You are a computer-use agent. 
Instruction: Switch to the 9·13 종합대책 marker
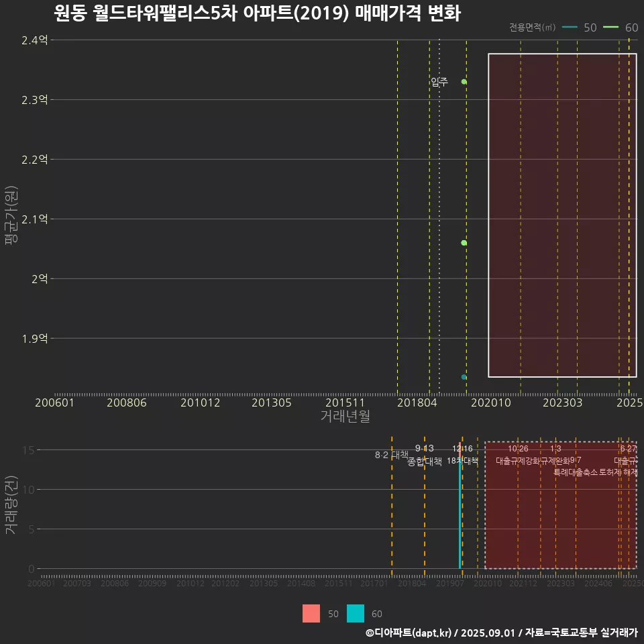pyautogui.click(x=425, y=455)
